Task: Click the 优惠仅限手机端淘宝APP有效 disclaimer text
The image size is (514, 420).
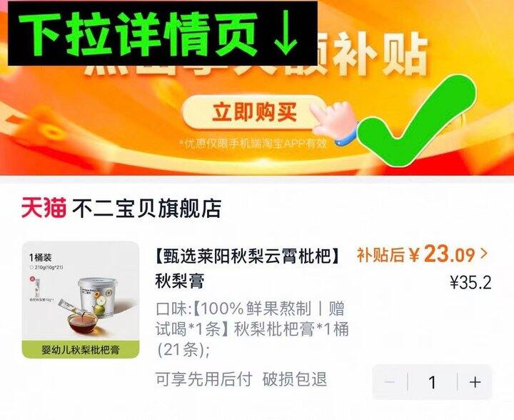Action: (253, 144)
